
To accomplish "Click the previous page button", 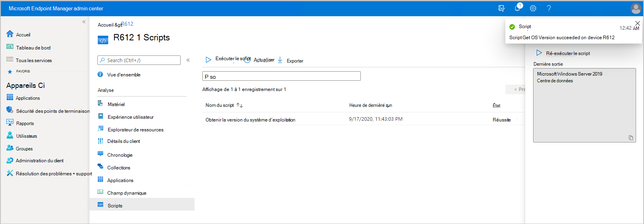I will (x=516, y=89).
